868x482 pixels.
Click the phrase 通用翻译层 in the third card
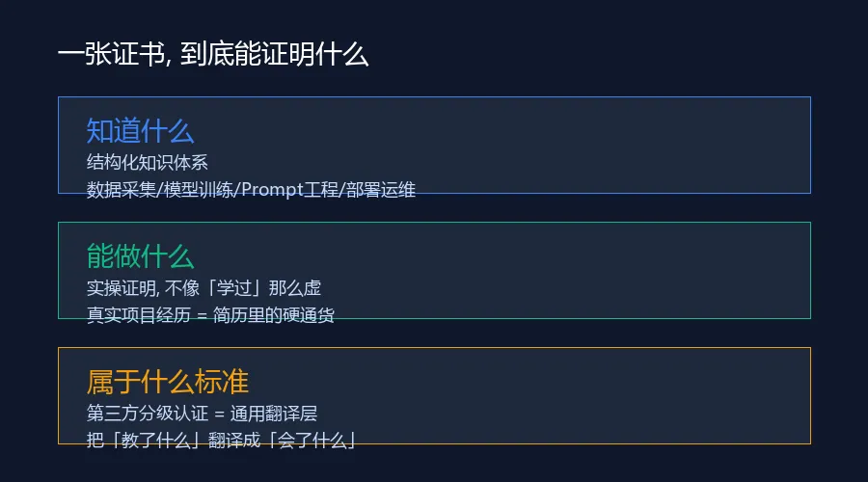(274, 414)
